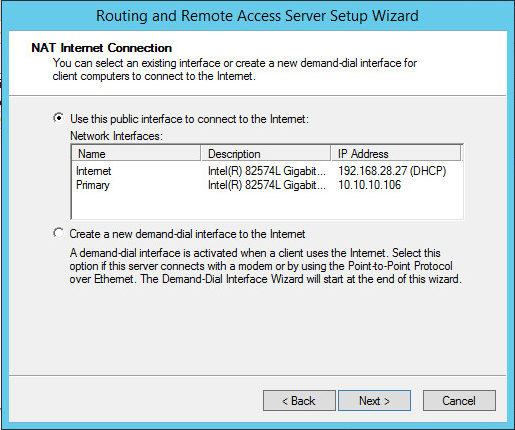Choose 'Create a new demand-dial interface' option
The width and height of the screenshot is (515, 430).
pos(59,233)
